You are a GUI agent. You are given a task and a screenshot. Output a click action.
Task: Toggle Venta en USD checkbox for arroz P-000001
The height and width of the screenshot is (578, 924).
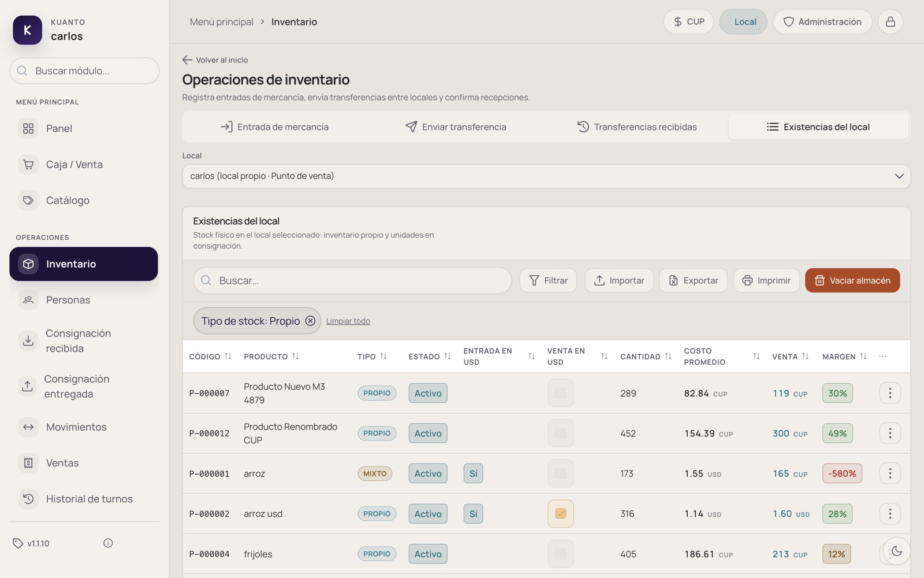tap(560, 473)
